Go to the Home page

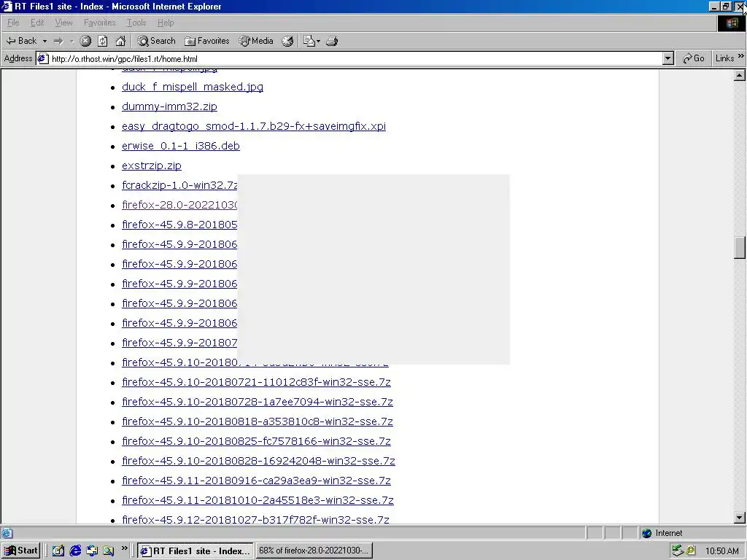click(120, 41)
